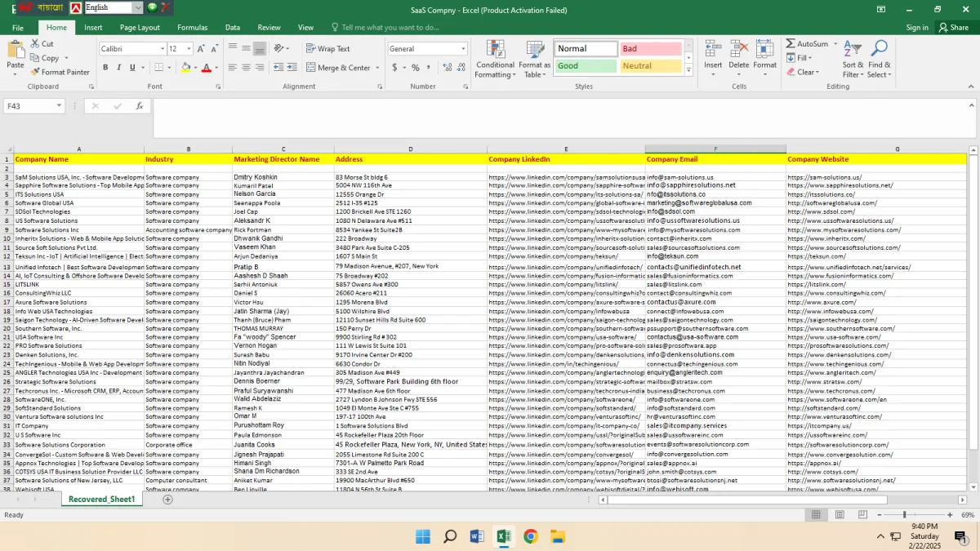Click the Insert Function fx icon
The height and width of the screenshot is (551, 980).
pyautogui.click(x=140, y=106)
